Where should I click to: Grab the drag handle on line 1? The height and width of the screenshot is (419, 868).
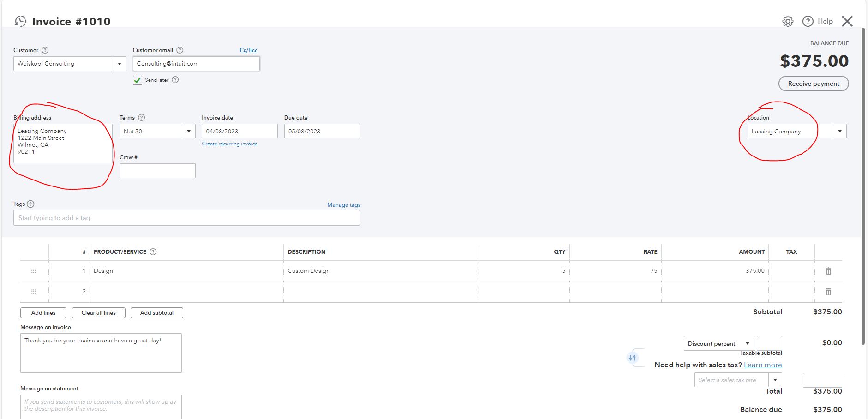pos(34,271)
